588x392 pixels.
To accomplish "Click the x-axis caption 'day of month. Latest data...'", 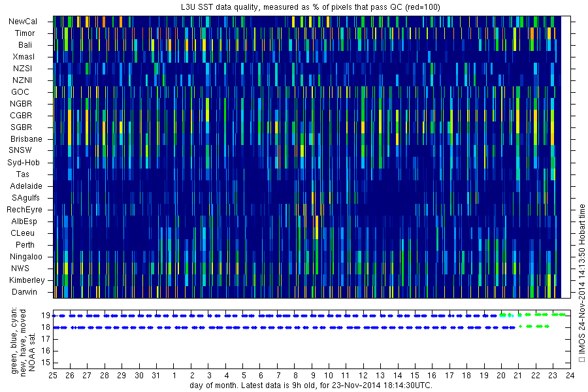I will coord(311,385).
